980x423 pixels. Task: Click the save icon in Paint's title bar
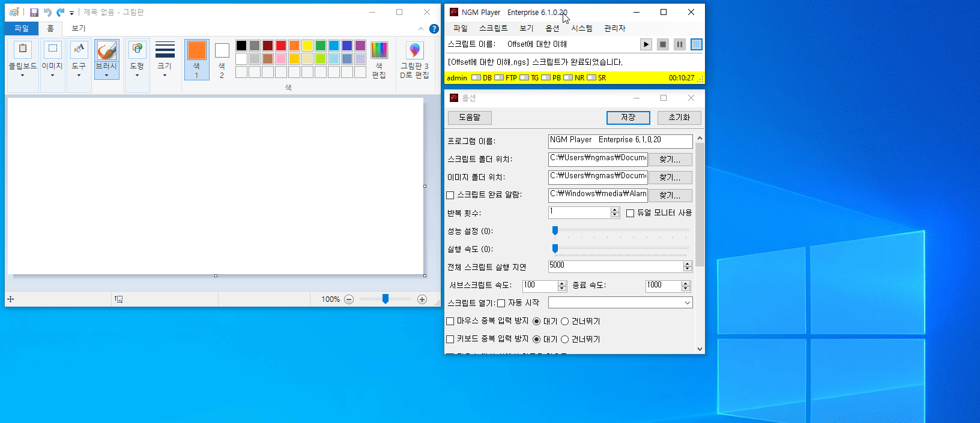pyautogui.click(x=34, y=13)
